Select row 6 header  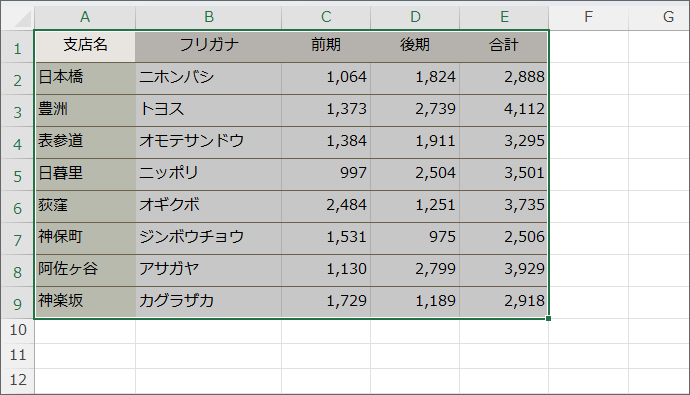click(x=18, y=206)
